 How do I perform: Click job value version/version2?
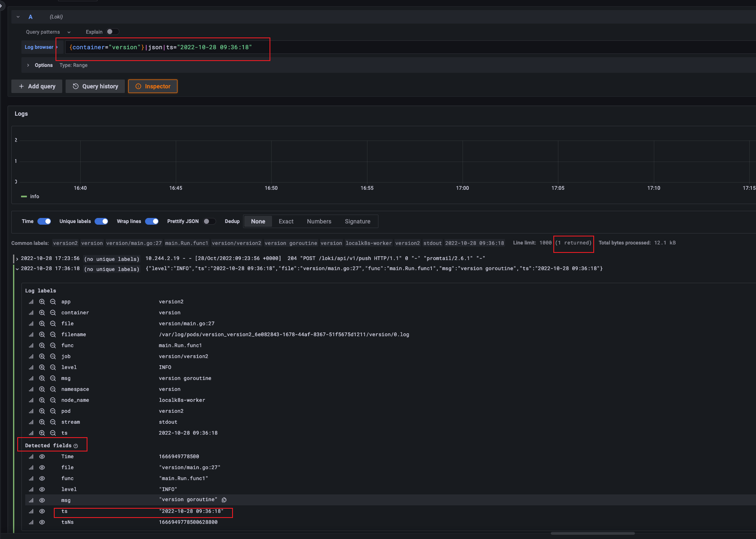[183, 356]
